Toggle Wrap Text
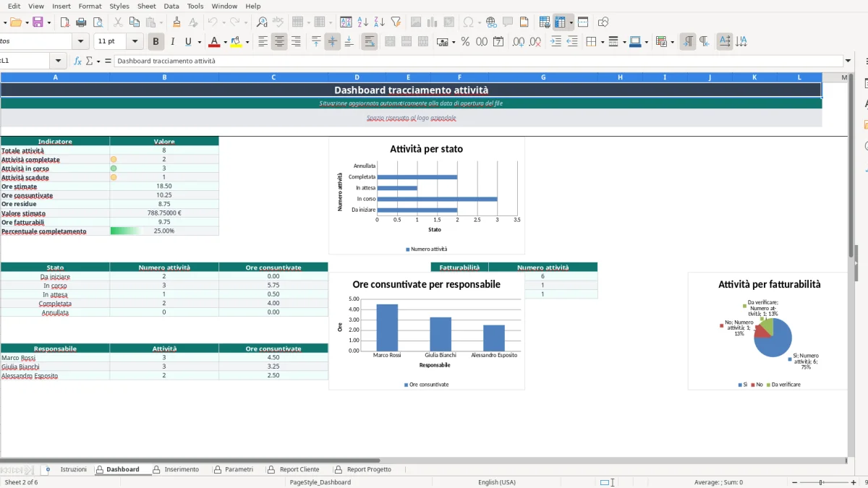The height and width of the screenshot is (488, 868). click(x=369, y=42)
